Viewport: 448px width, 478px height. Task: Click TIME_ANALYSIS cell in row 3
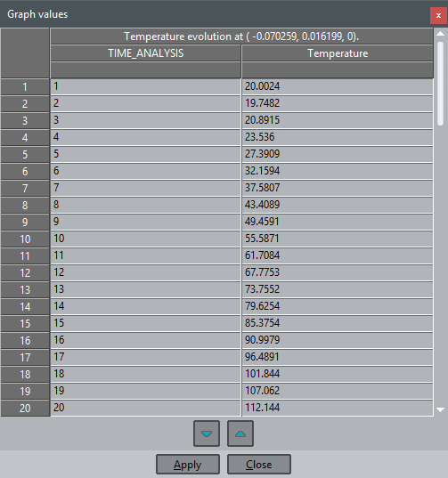pos(146,120)
